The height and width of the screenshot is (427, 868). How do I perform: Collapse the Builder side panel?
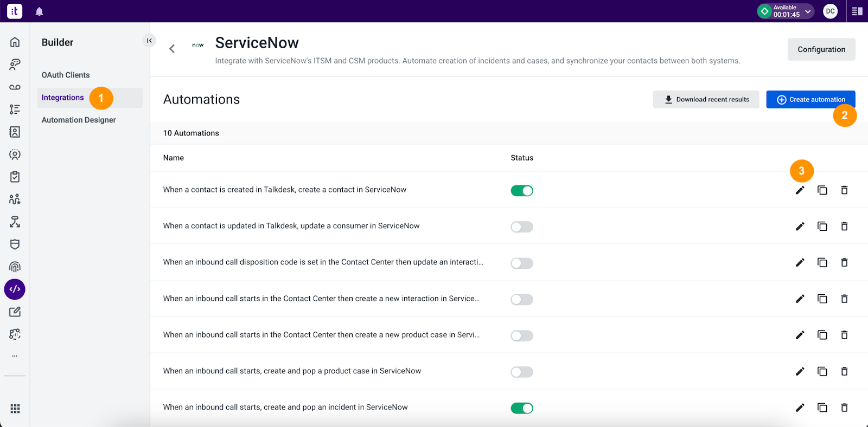(149, 41)
